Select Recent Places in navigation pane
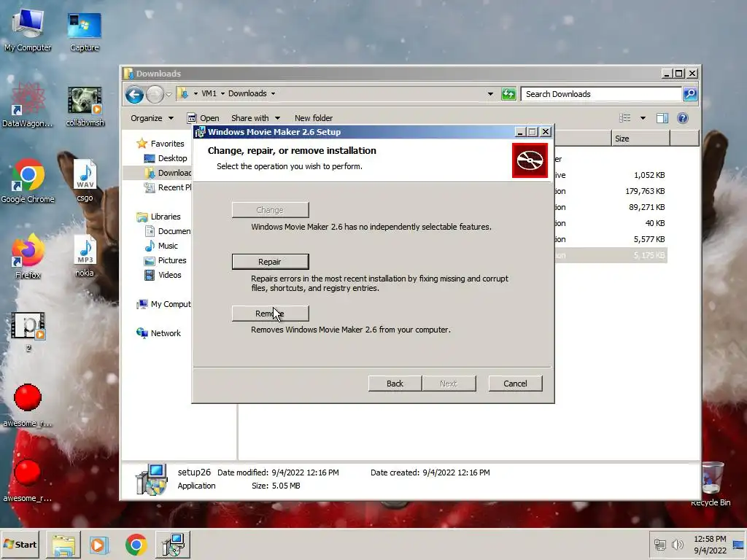 (x=167, y=187)
